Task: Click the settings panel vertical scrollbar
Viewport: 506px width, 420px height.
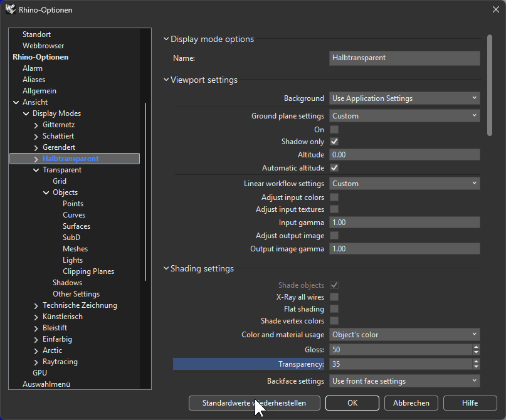Action: tap(490, 85)
